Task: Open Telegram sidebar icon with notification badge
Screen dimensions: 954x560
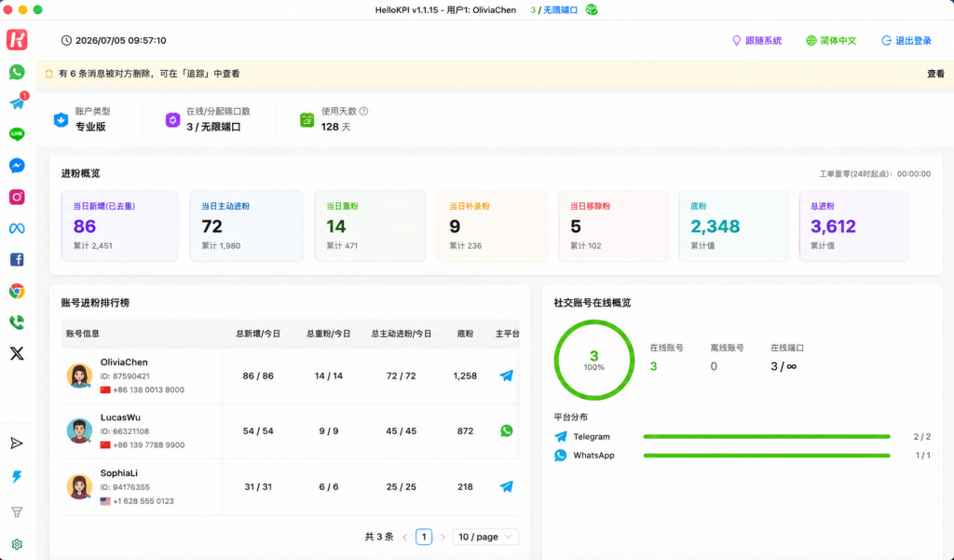Action: click(17, 102)
